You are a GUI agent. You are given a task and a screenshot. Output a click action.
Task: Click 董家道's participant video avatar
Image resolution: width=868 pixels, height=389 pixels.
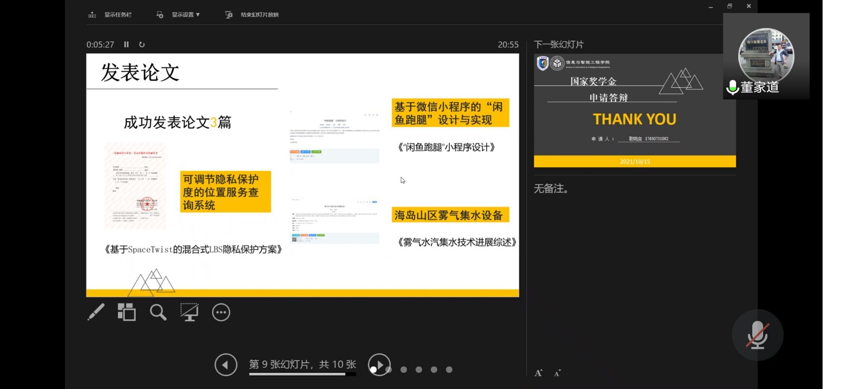point(766,55)
